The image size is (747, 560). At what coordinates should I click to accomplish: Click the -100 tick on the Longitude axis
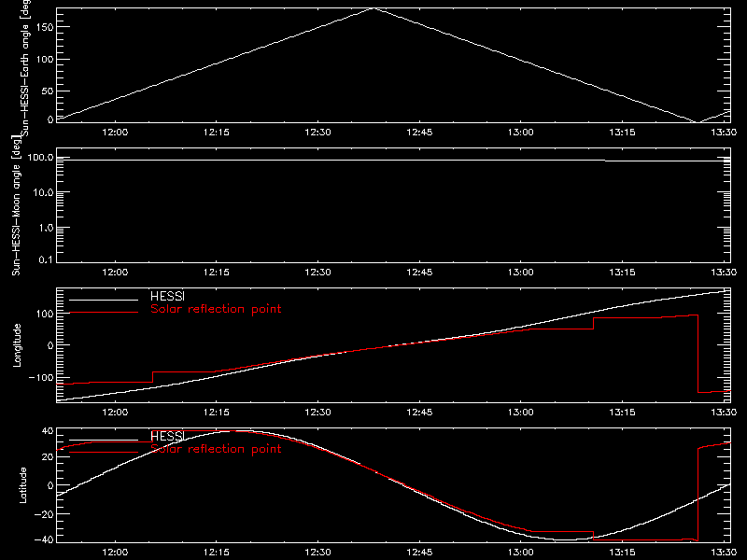coord(41,377)
